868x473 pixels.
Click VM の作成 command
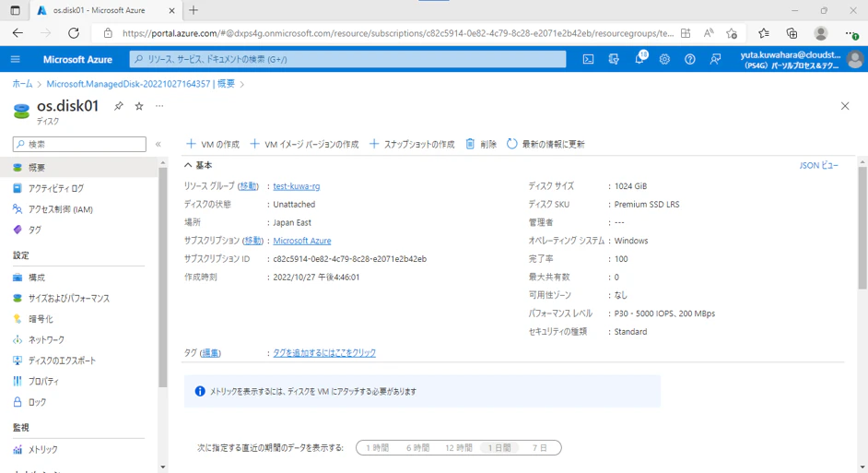pyautogui.click(x=213, y=144)
